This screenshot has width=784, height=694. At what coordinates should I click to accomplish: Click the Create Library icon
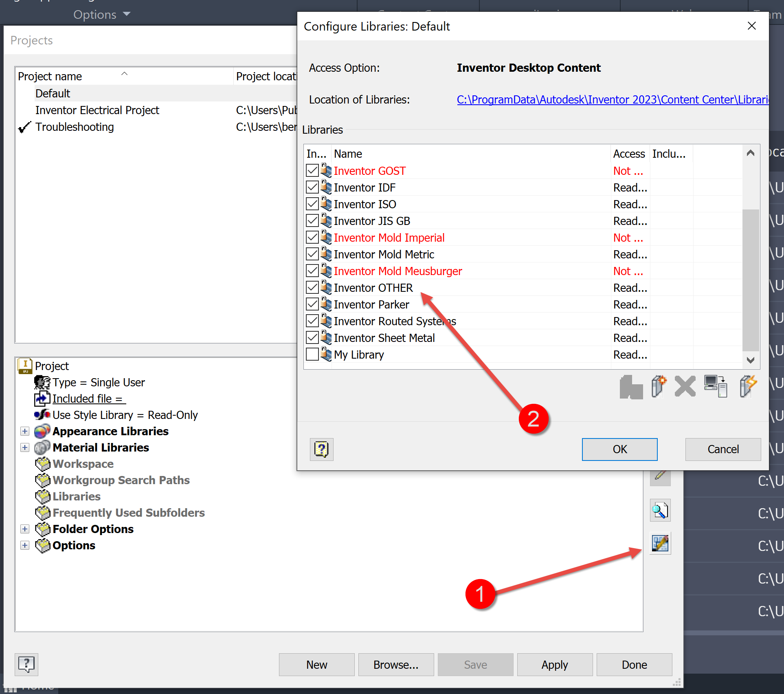click(659, 386)
